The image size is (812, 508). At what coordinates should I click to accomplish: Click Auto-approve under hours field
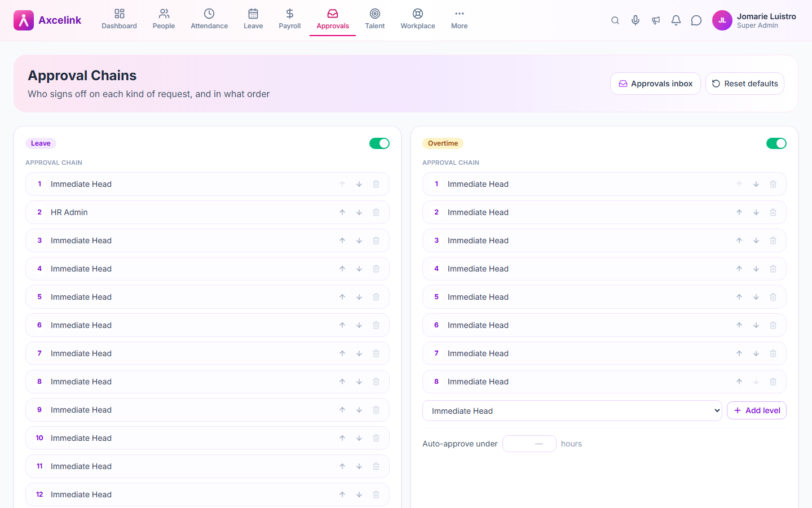pos(529,444)
